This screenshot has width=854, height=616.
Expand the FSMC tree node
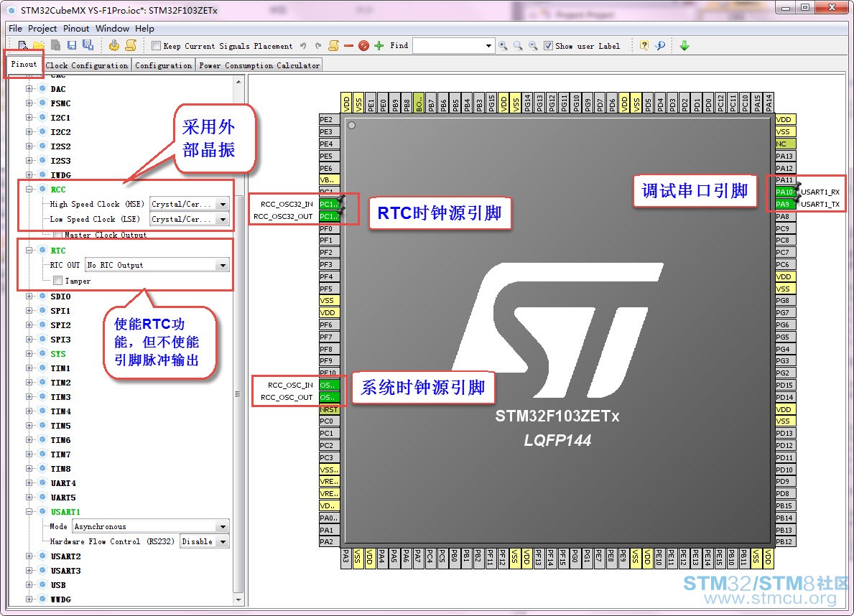coord(29,103)
